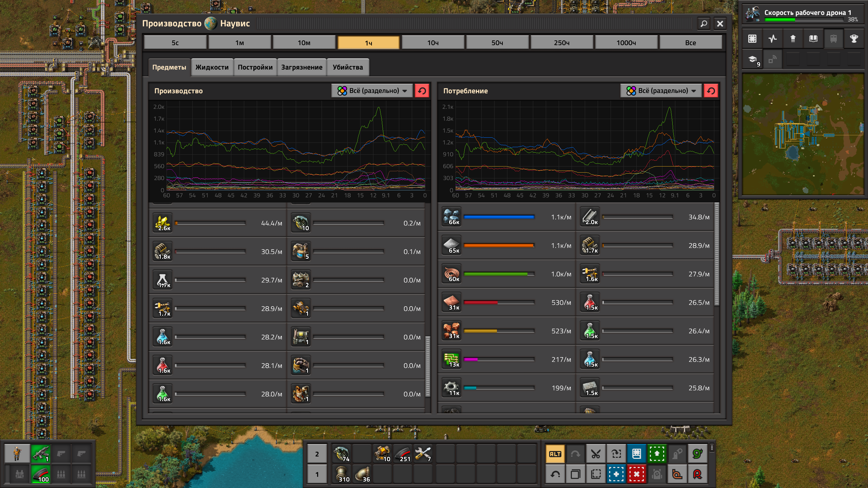Select green circuit item showing 217/m

pyautogui.click(x=452, y=359)
